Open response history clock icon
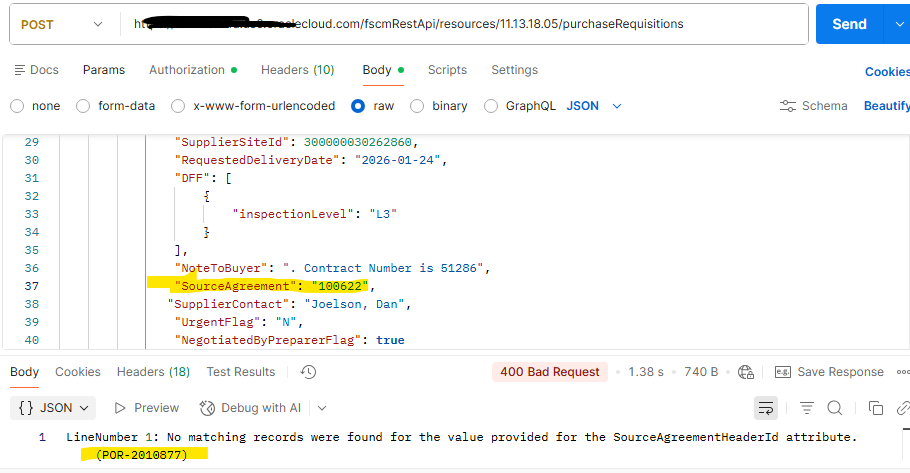Screen dimensions: 910x473 point(308,372)
